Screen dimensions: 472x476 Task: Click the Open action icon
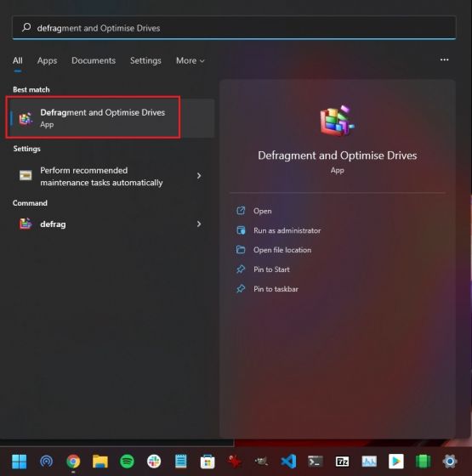pos(241,211)
